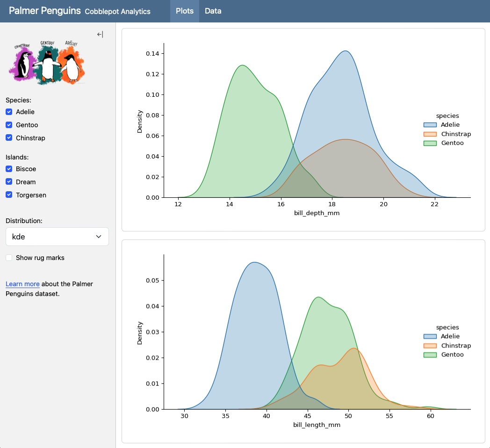Deselect the Torgersen island checkbox
The width and height of the screenshot is (490, 448).
(9, 195)
